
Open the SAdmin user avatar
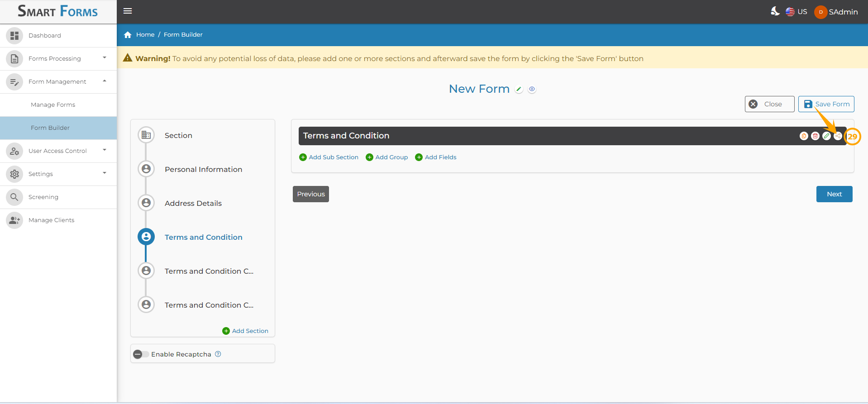click(x=820, y=12)
